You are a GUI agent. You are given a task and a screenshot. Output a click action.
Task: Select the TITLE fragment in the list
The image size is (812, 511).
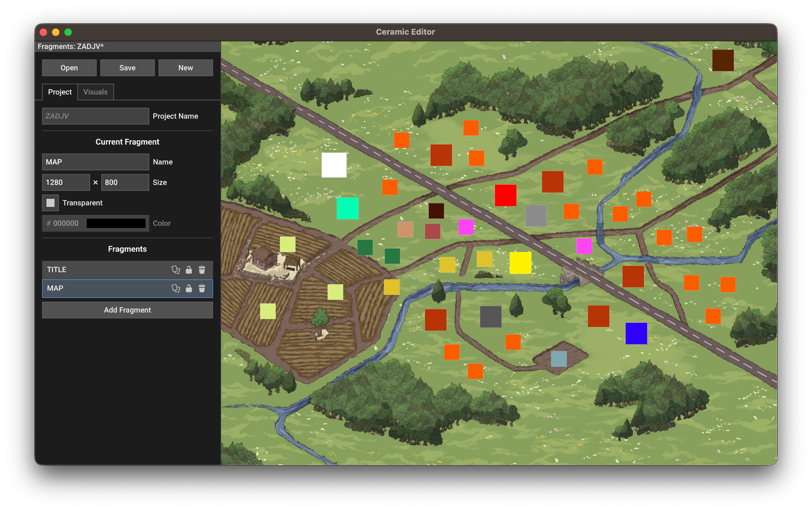[x=101, y=269]
